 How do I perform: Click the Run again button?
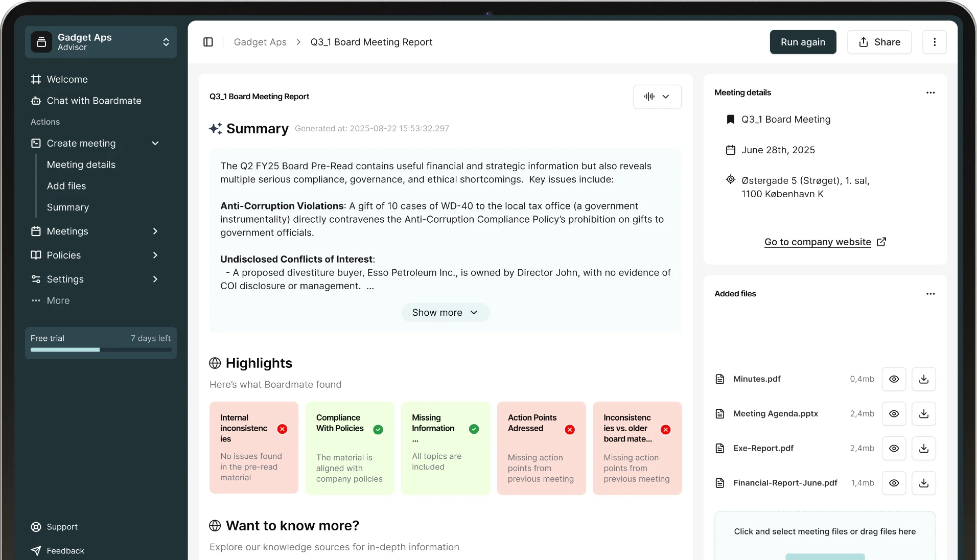tap(802, 42)
